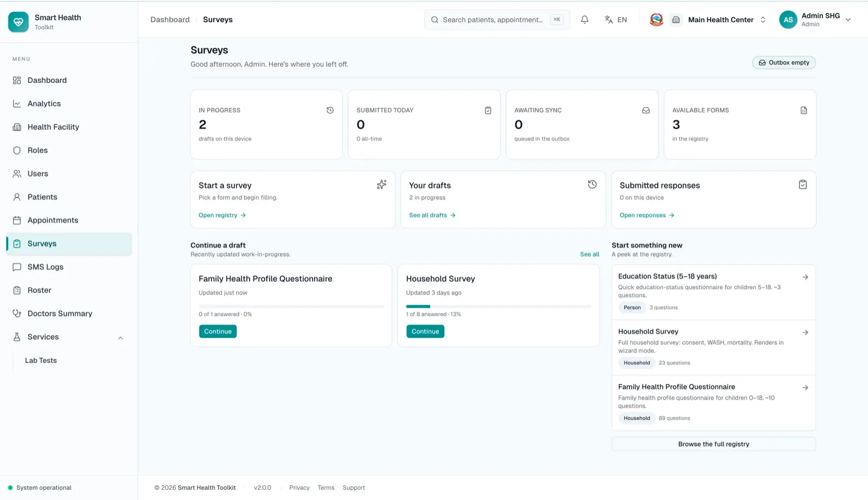Click clipboard icon on Submitted responses card
The width and height of the screenshot is (868, 500).
pyautogui.click(x=802, y=184)
